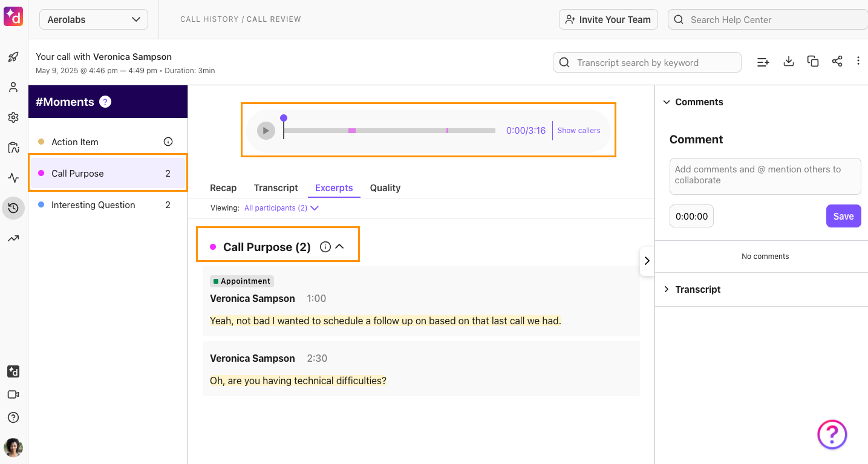This screenshot has height=464, width=868.
Task: Download the call recording
Action: point(789,61)
